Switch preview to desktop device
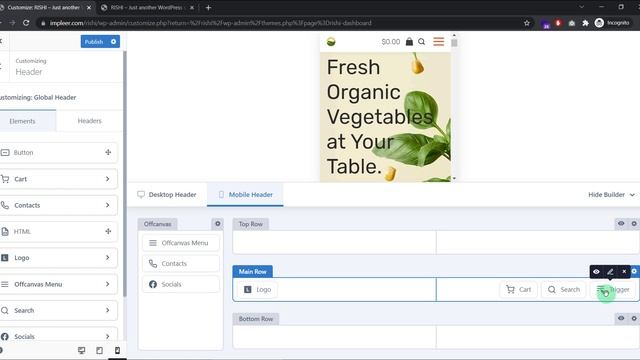The image size is (640, 360). [x=82, y=351]
